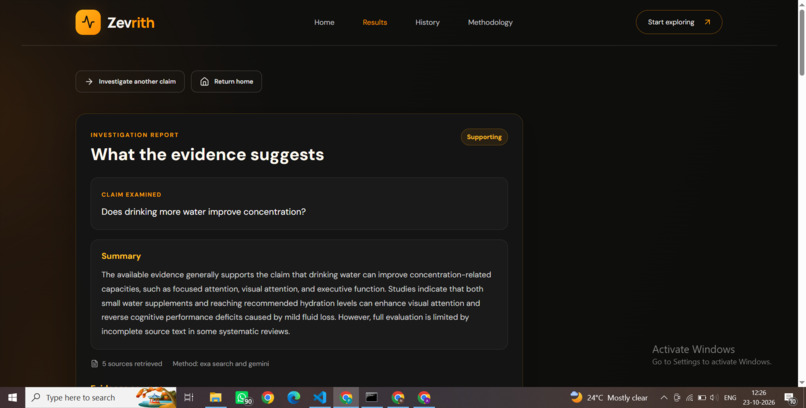806x408 pixels.
Task: Open Visual Studio Code from taskbar
Action: pos(320,397)
